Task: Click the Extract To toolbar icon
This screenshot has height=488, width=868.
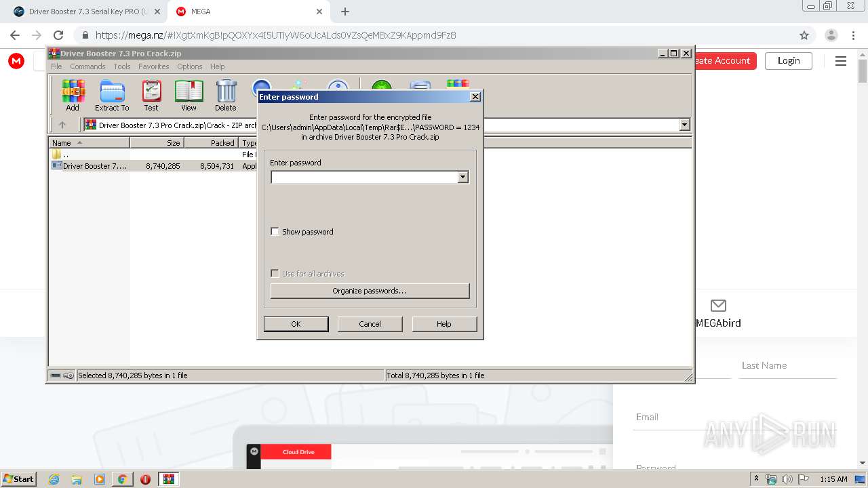Action: (x=112, y=95)
